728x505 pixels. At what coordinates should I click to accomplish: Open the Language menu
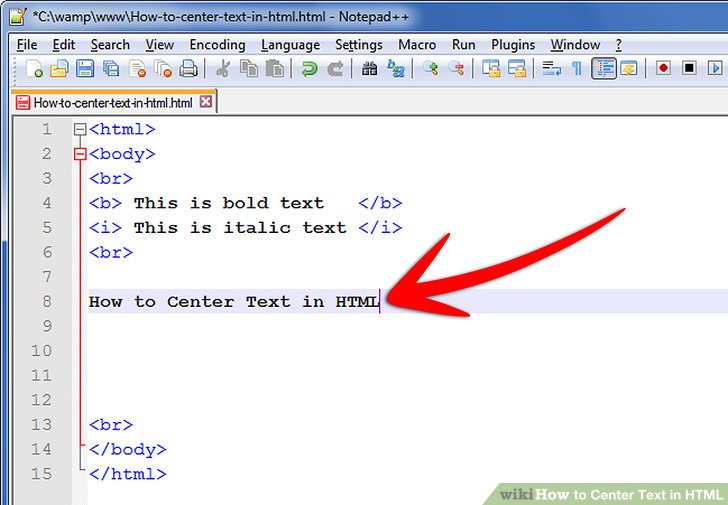pyautogui.click(x=290, y=45)
